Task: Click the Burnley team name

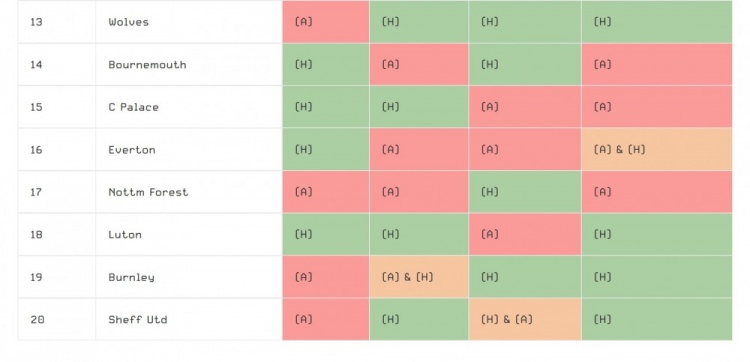Action: coord(132,277)
